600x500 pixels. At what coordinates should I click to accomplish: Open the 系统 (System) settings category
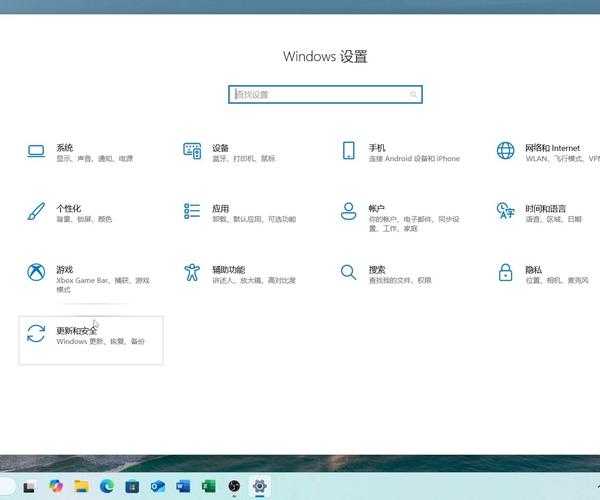pos(37,151)
